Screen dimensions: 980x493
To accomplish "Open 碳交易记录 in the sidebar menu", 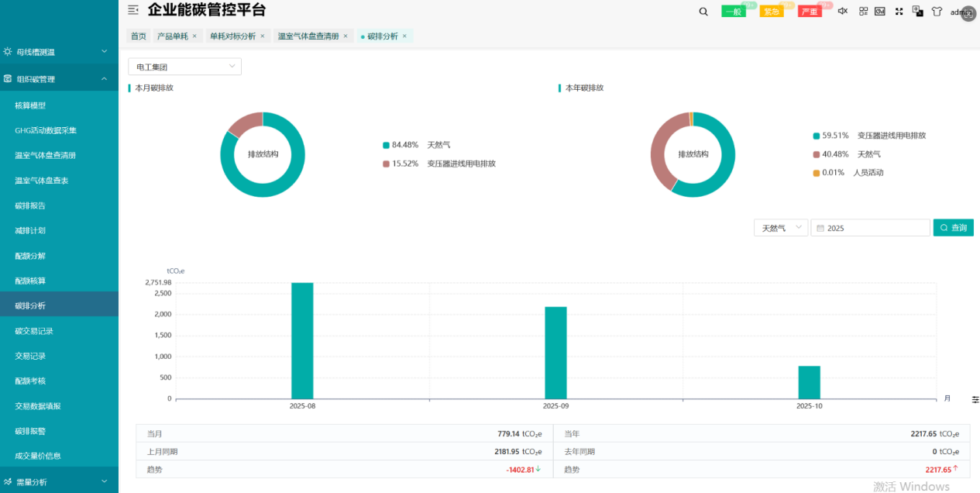I will (34, 331).
